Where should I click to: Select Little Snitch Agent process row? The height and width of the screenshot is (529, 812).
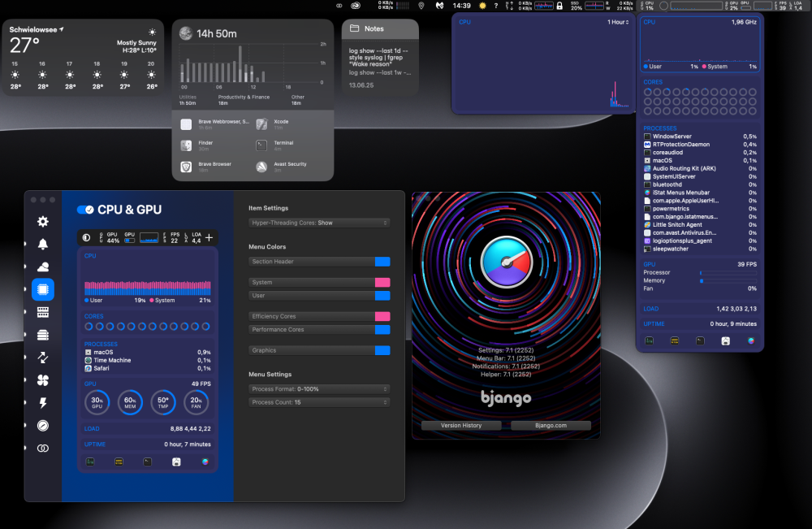tap(700, 225)
